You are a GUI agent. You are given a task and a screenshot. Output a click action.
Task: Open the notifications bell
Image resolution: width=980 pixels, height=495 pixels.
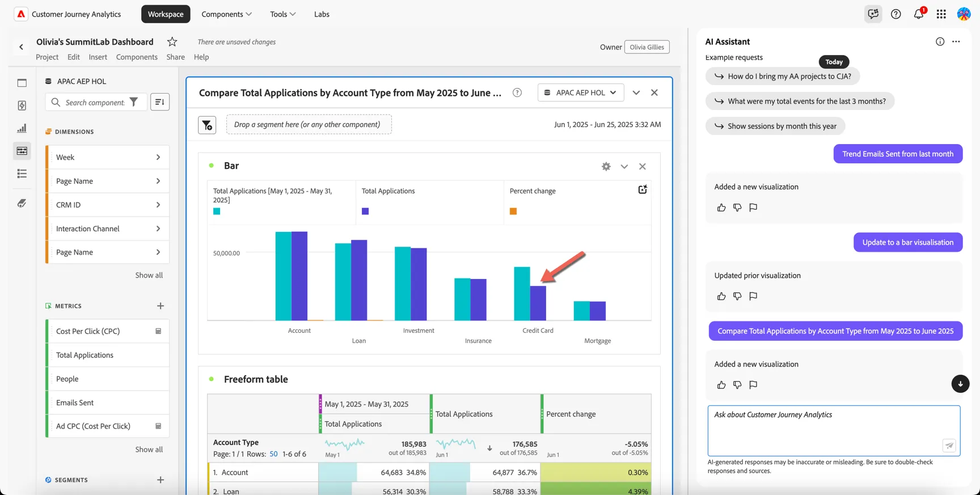point(919,14)
